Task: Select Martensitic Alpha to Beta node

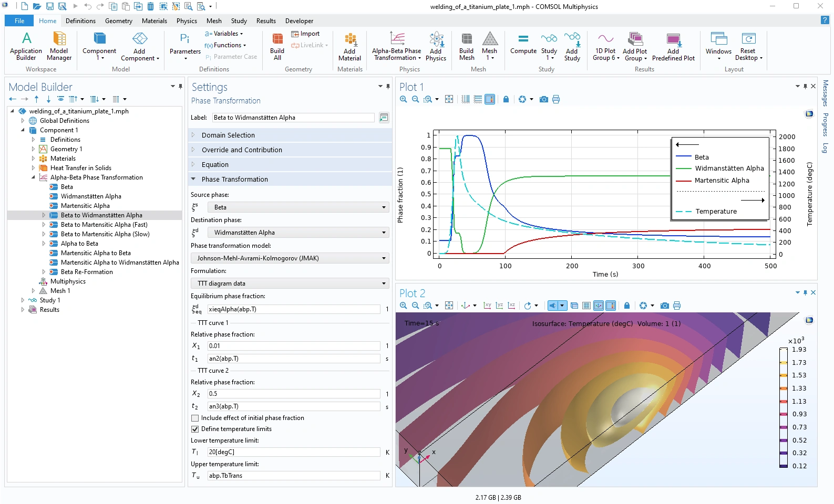Action: pyautogui.click(x=96, y=253)
